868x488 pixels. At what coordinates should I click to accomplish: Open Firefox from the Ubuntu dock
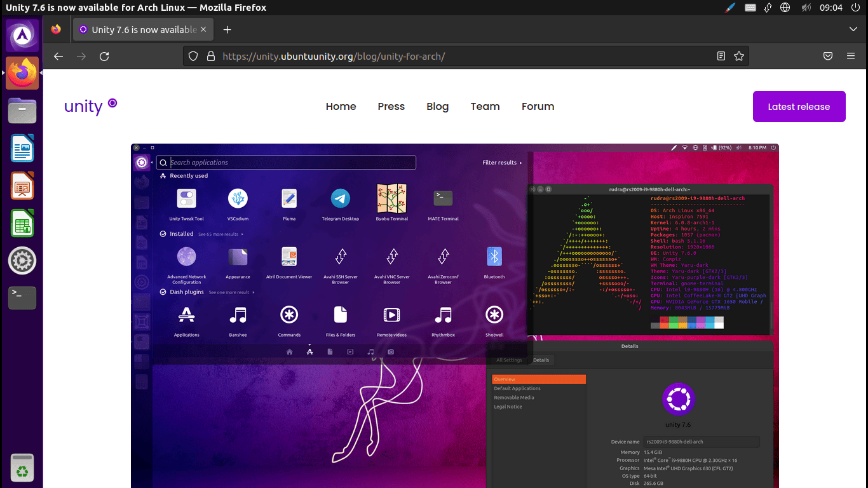pyautogui.click(x=22, y=73)
